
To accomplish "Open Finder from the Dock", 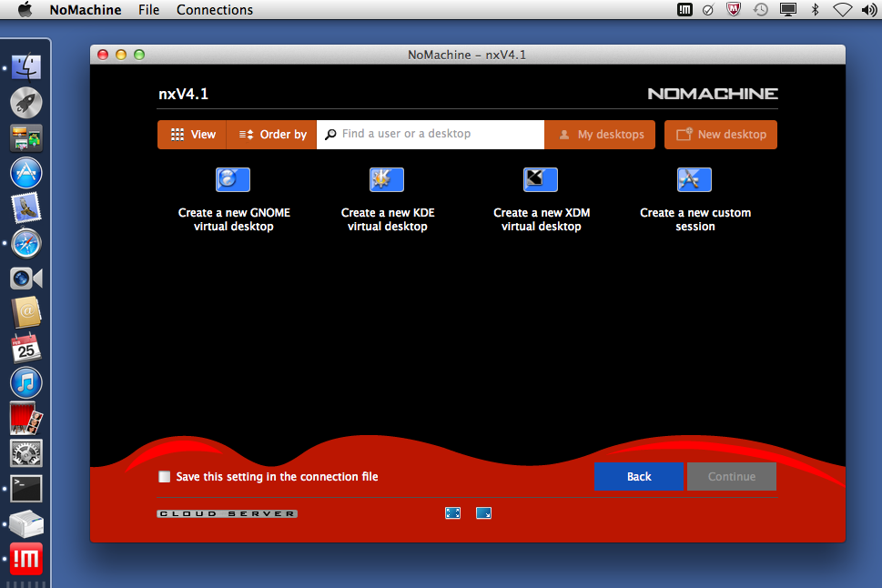I will click(25, 67).
